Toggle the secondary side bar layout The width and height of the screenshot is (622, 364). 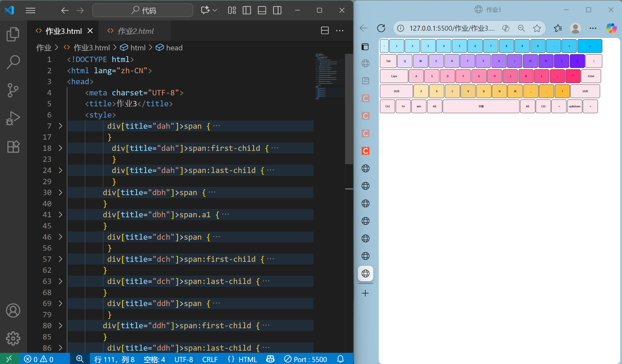tap(277, 10)
